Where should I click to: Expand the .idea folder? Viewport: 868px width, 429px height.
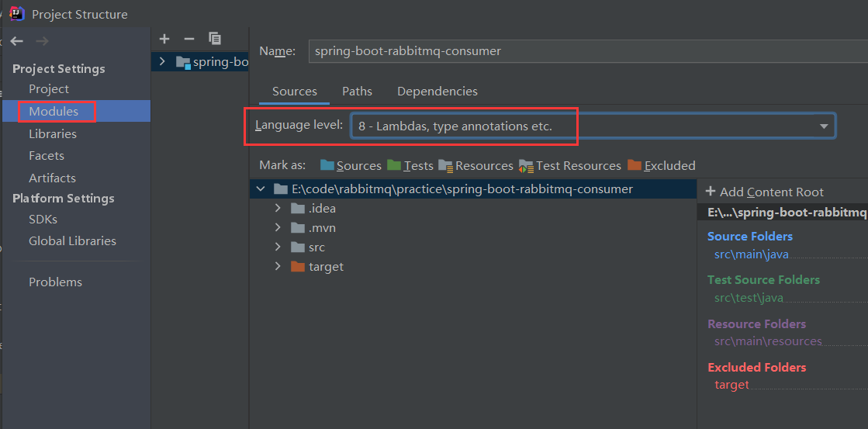(x=278, y=209)
